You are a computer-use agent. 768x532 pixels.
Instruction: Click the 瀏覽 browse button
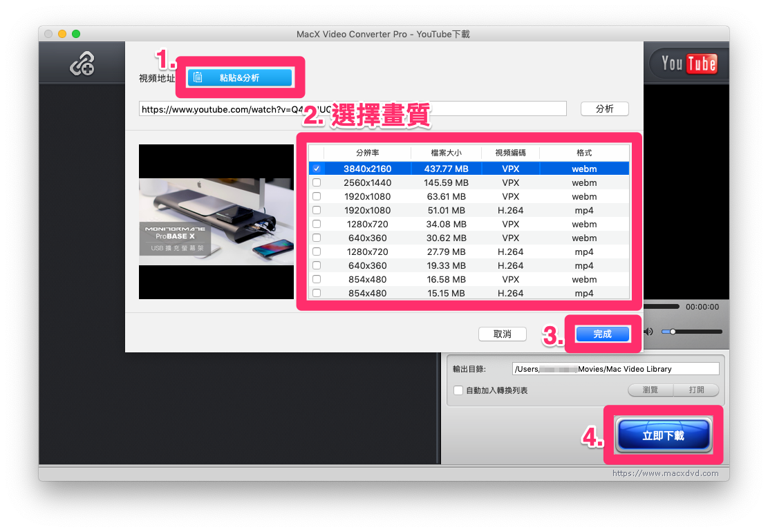coord(650,390)
